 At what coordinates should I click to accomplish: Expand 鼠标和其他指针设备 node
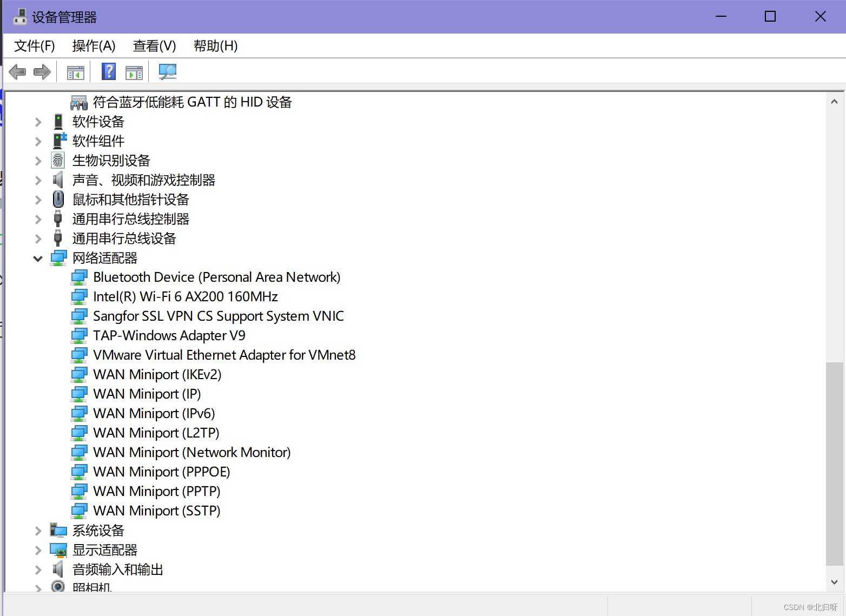pyautogui.click(x=38, y=200)
